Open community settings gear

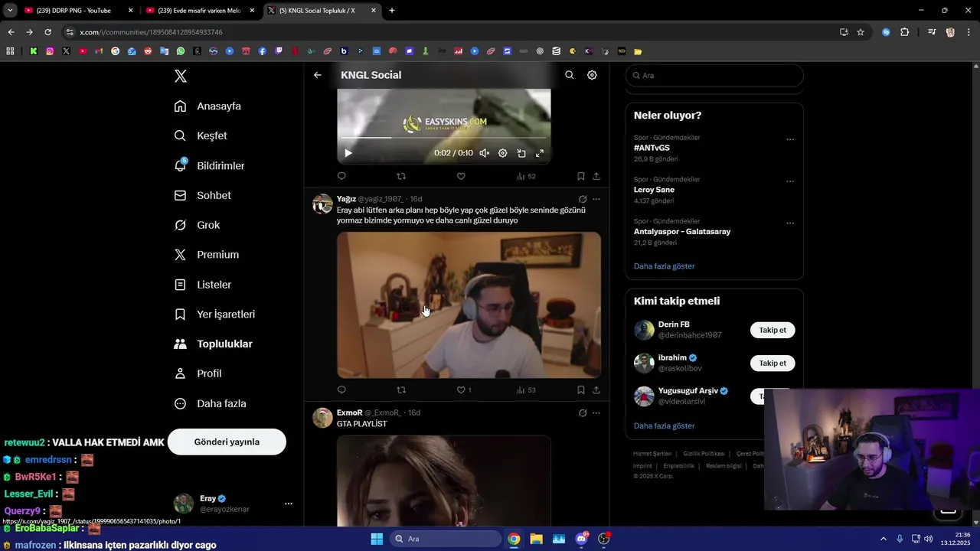(592, 75)
